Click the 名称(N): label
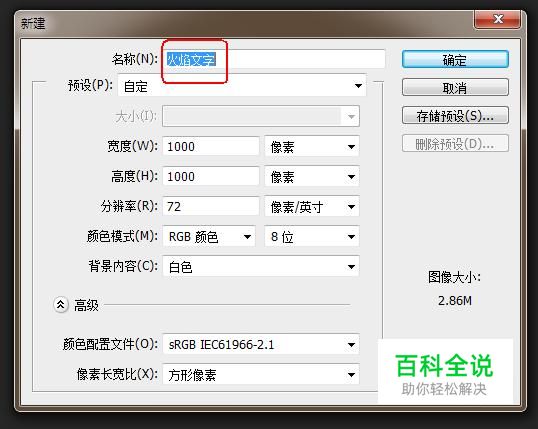The image size is (538, 429). click(134, 59)
